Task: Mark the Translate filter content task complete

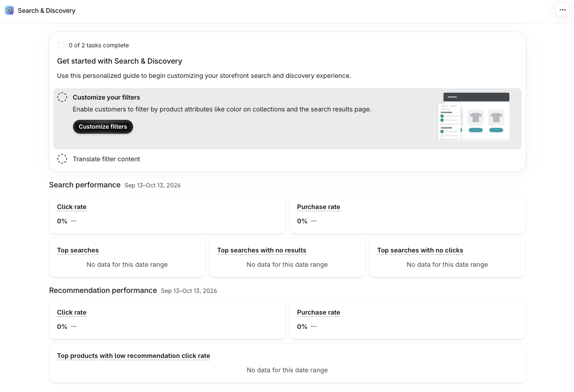Action: coord(62,159)
